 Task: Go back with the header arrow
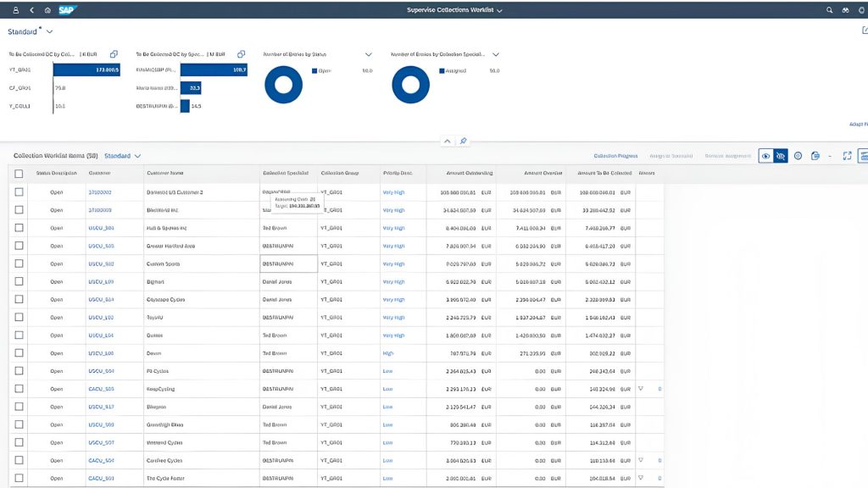pos(31,10)
